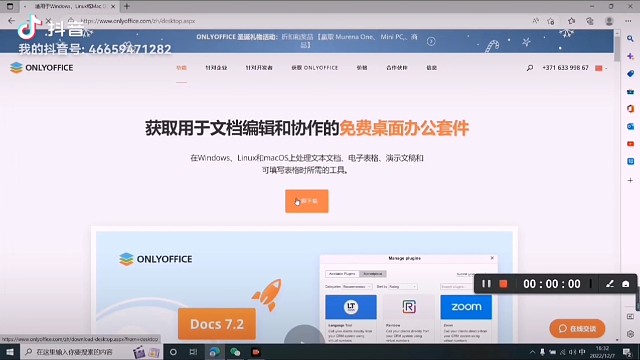Viewport: 640px width, 360px height.
Task: Open the red video icon in the sidebar
Action: coord(630,144)
